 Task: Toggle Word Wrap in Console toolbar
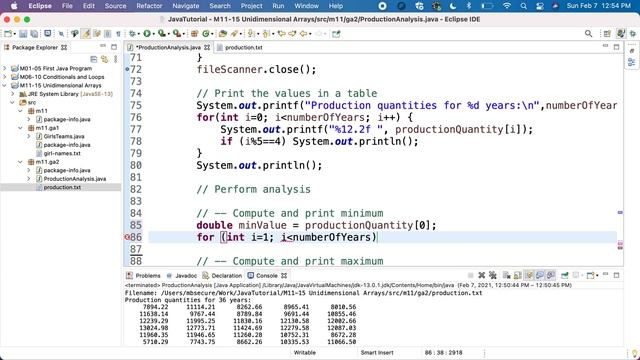[x=529, y=276]
